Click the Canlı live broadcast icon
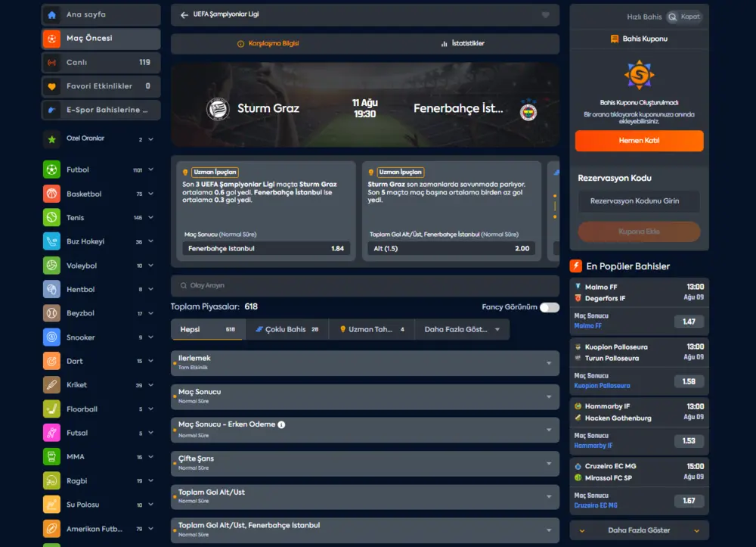The image size is (756, 547). (51, 63)
